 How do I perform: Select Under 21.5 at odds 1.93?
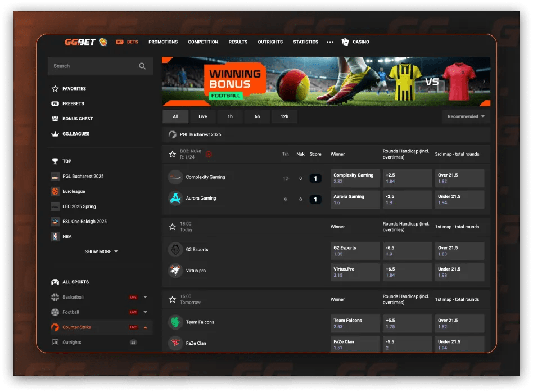459,272
